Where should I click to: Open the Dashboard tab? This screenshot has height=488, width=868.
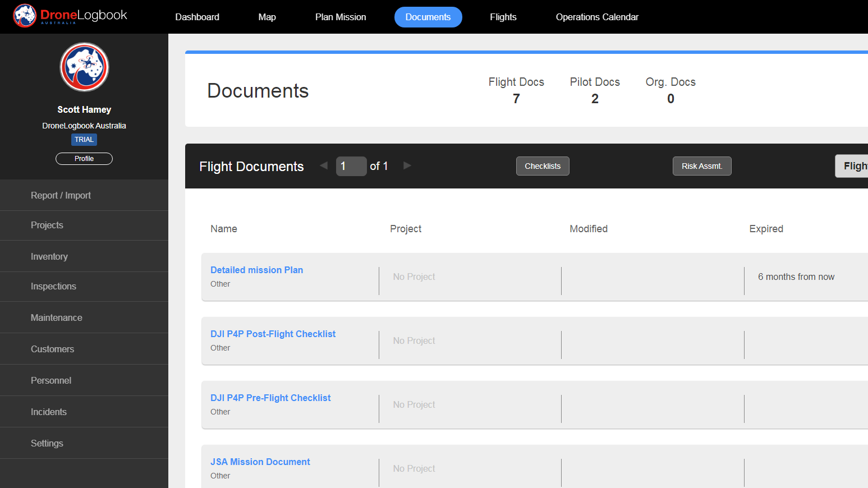point(197,17)
